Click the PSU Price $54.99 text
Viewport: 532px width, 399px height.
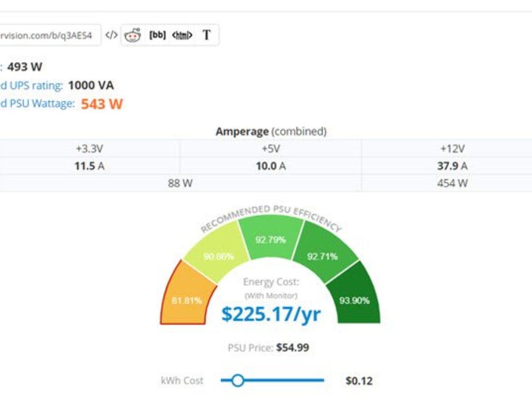(269, 348)
